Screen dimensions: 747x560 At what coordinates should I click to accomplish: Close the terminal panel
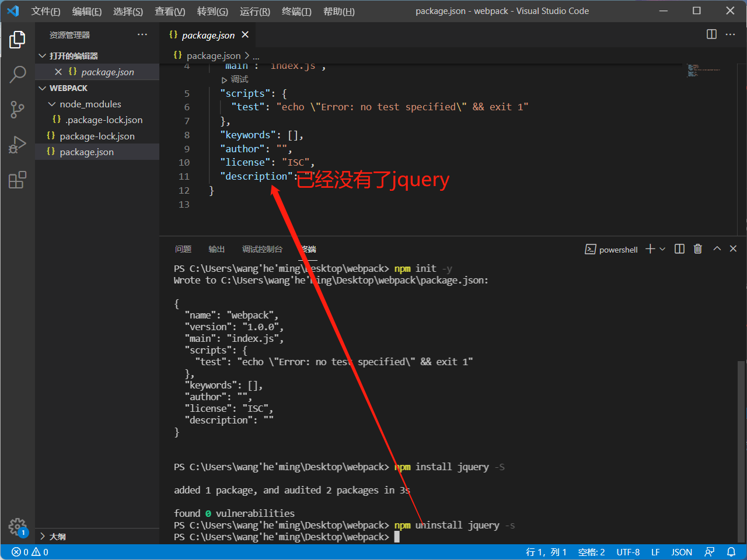pos(733,249)
